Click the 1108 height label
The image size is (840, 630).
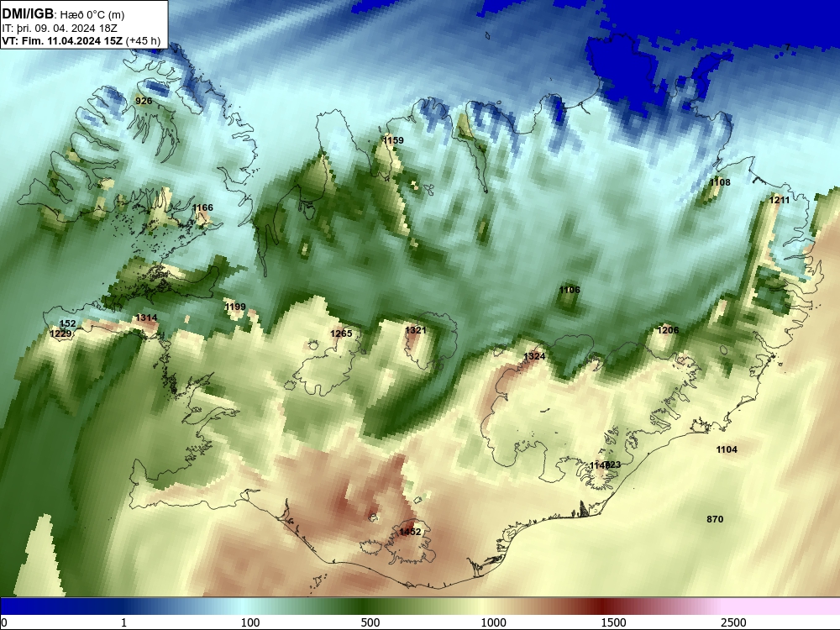[720, 182]
